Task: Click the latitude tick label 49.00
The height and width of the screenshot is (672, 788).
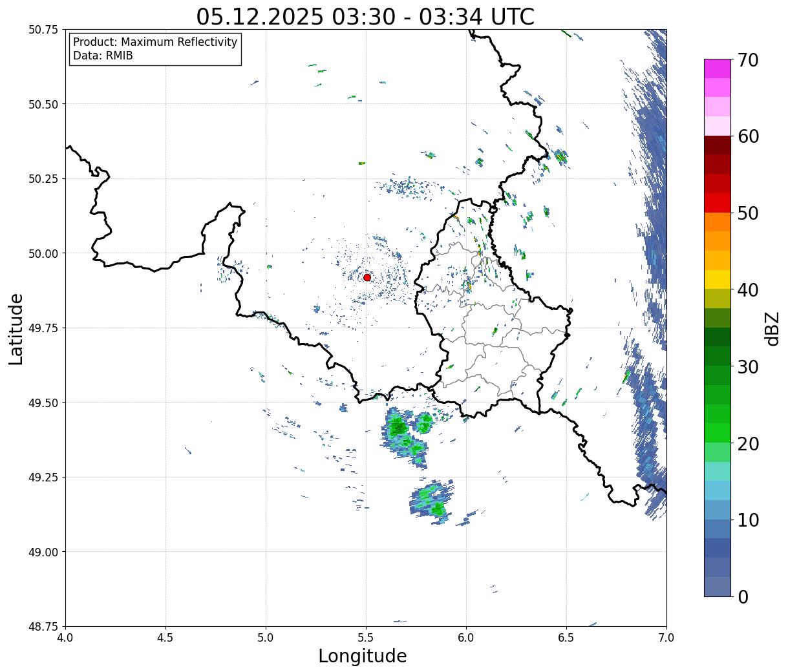Action: click(43, 552)
